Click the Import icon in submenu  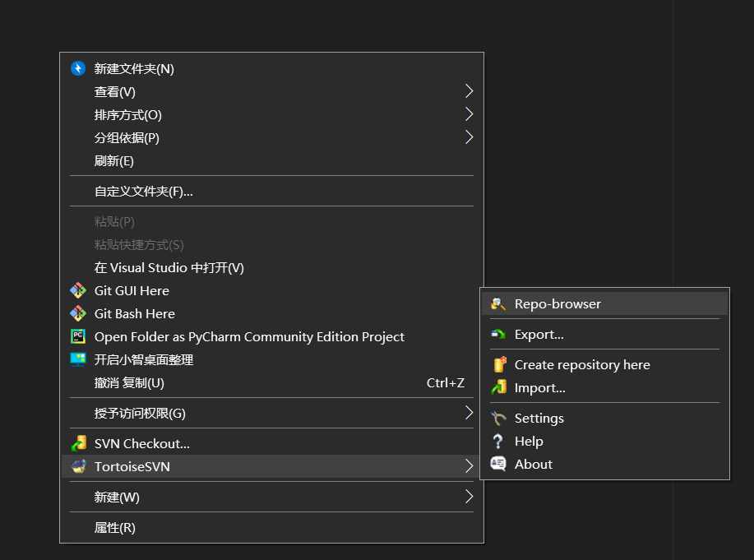pos(498,387)
